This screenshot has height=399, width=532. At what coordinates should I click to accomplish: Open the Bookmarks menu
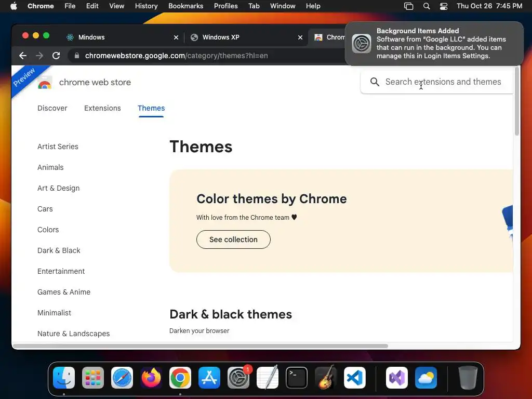[x=186, y=6]
